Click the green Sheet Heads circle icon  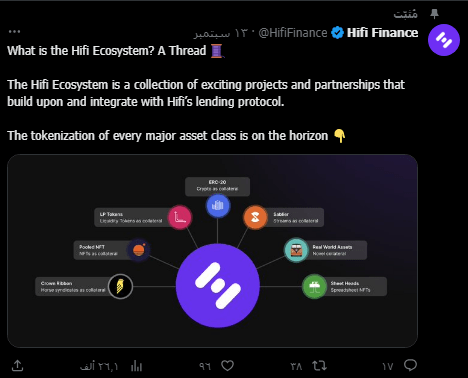point(314,286)
